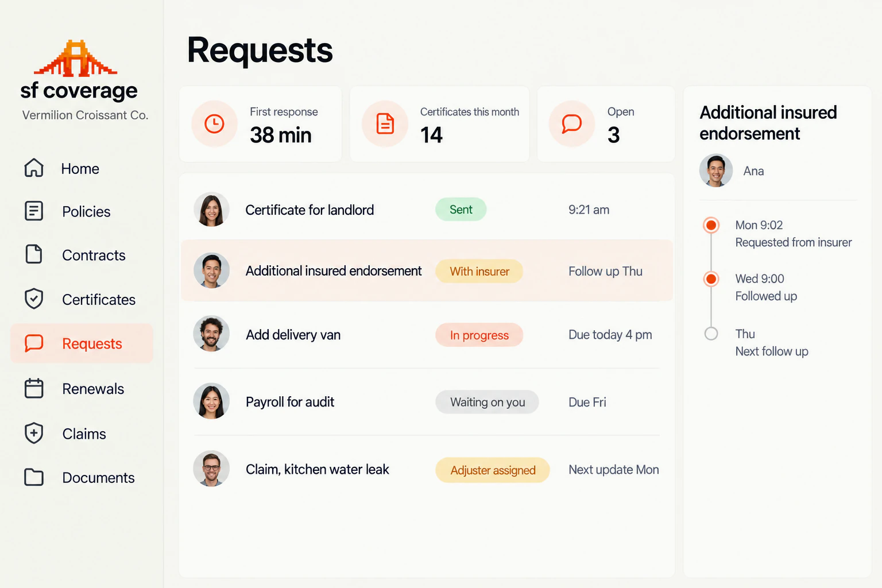Viewport: 882px width, 588px height.
Task: Click the Mon 9:02 timeline marker
Action: [x=711, y=225]
